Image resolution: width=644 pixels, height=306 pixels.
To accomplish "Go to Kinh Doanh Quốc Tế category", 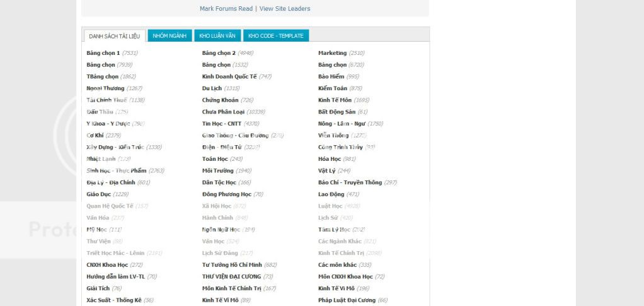I will pyautogui.click(x=229, y=76).
